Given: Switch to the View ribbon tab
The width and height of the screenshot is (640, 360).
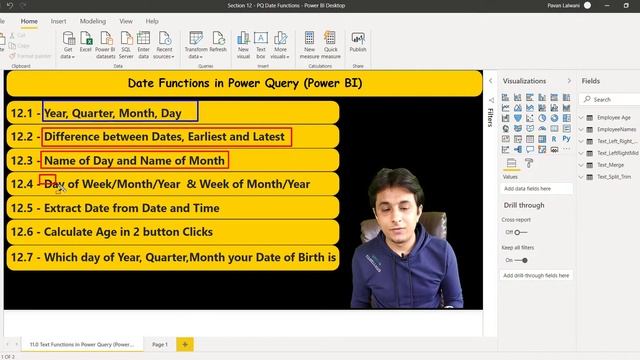Looking at the screenshot, I should coord(126,21).
